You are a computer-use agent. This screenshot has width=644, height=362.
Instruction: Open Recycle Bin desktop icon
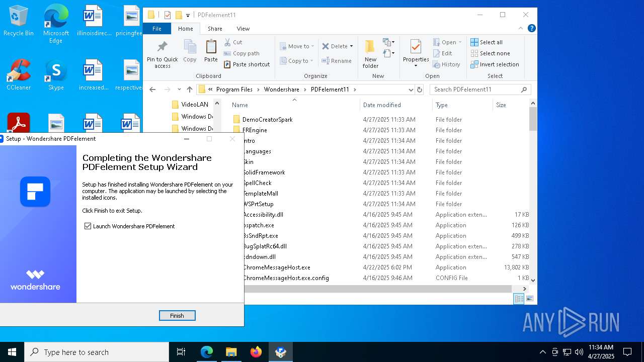coord(19,21)
